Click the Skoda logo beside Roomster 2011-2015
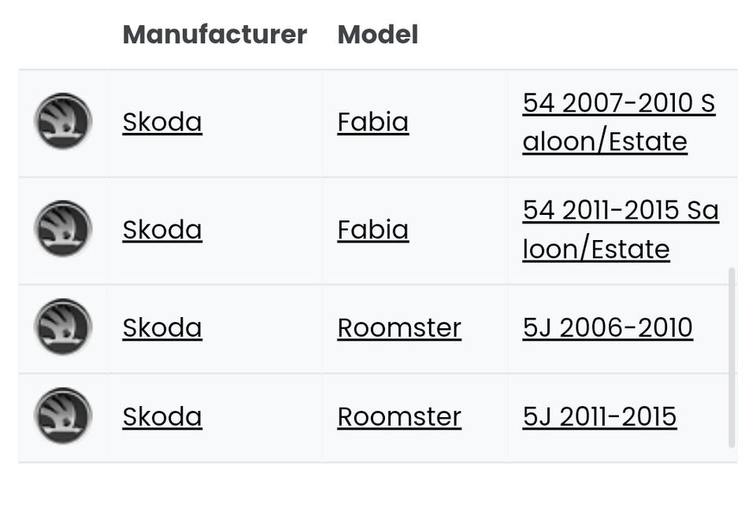The image size is (756, 532). pyautogui.click(x=63, y=416)
